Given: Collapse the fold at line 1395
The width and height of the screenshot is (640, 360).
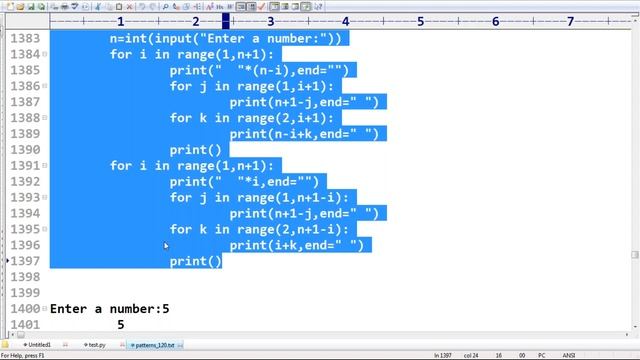Looking at the screenshot, I should click(45, 229).
